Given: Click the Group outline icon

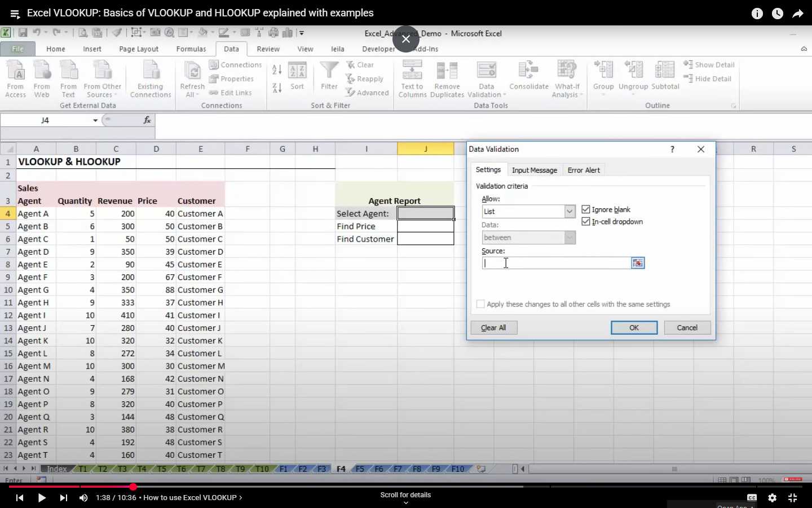Looking at the screenshot, I should [x=603, y=75].
